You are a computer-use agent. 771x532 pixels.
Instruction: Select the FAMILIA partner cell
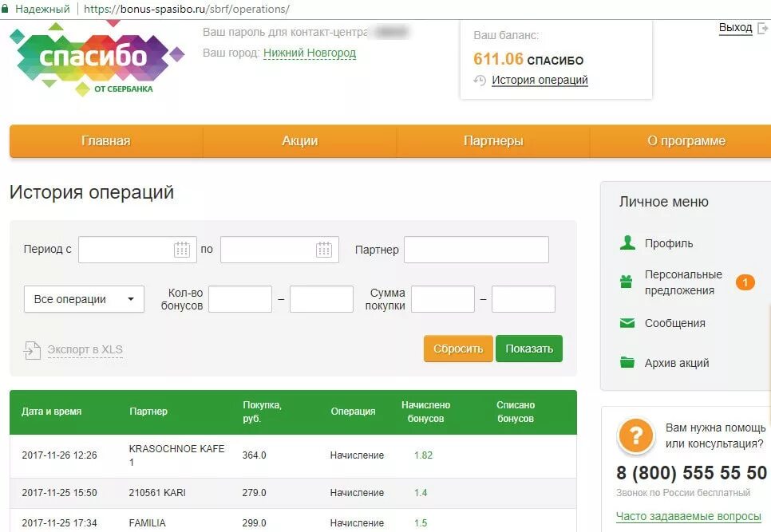coord(147,523)
